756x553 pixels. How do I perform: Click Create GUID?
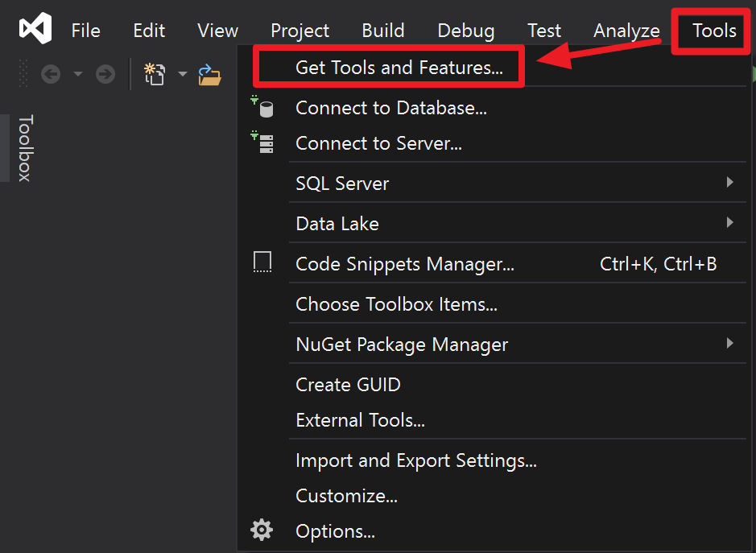click(348, 385)
